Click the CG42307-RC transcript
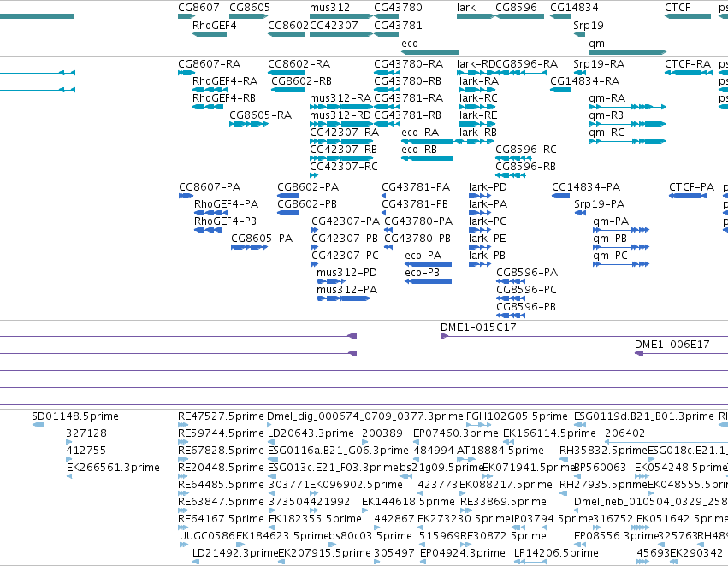This screenshot has height=566, width=728. (x=314, y=175)
